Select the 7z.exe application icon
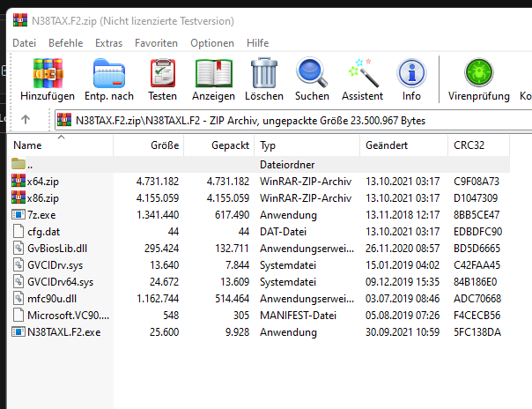 point(18,214)
